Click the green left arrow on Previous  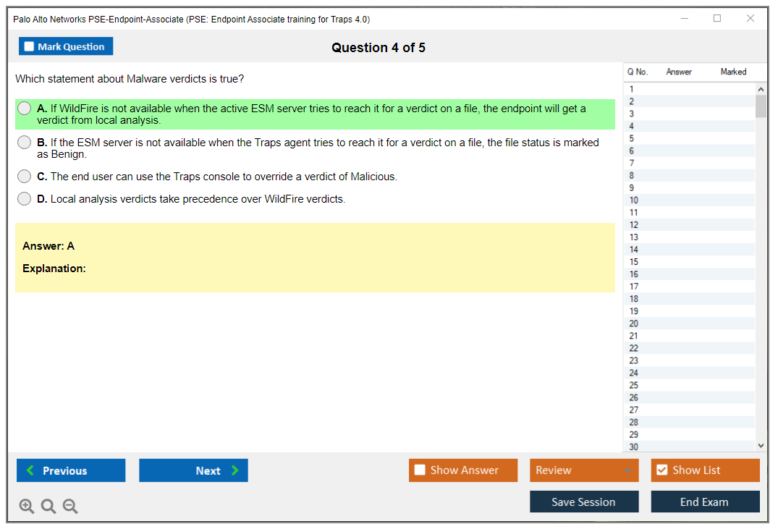(x=30, y=470)
